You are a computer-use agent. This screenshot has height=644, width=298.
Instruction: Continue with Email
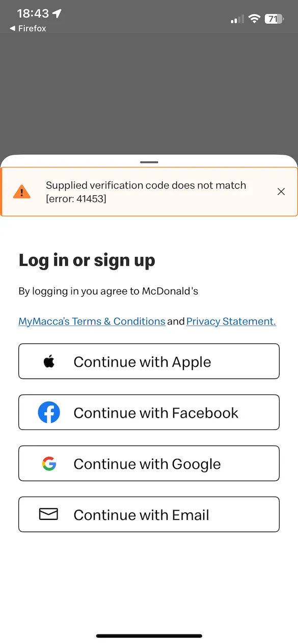pos(149,514)
